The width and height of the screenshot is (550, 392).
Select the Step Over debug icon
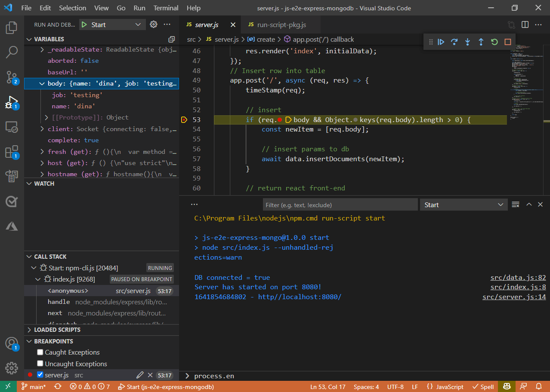(454, 42)
